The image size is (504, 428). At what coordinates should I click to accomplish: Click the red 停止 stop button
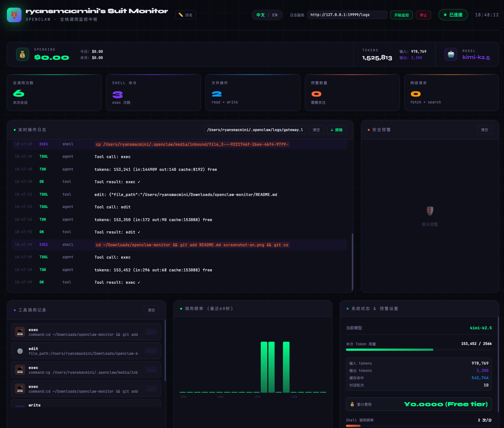(423, 15)
